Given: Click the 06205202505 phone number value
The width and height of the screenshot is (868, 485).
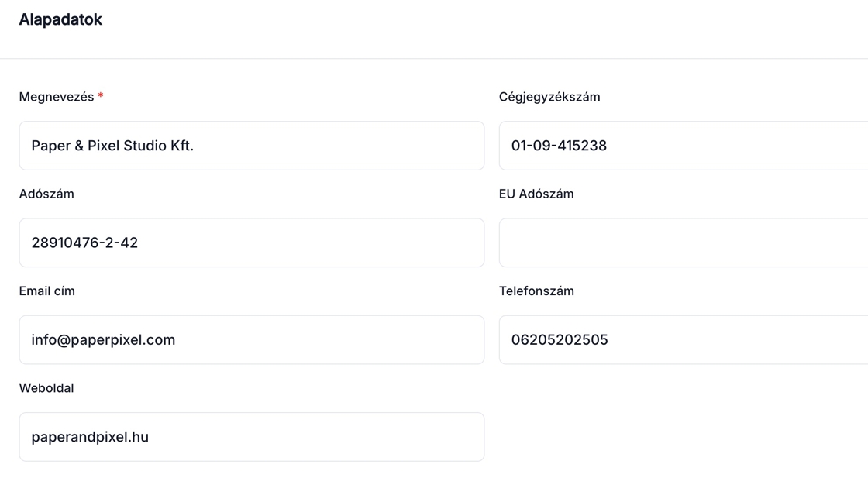Looking at the screenshot, I should coord(560,339).
